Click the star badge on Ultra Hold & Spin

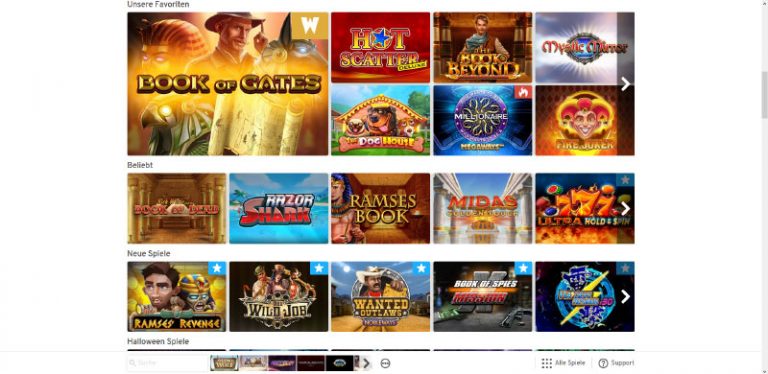click(x=625, y=180)
